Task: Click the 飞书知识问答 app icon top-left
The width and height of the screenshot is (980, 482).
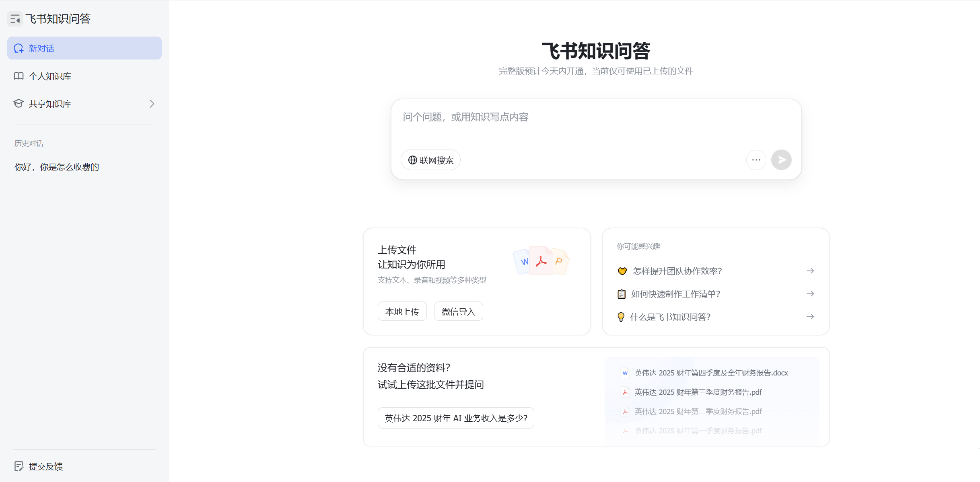Action: click(15, 18)
